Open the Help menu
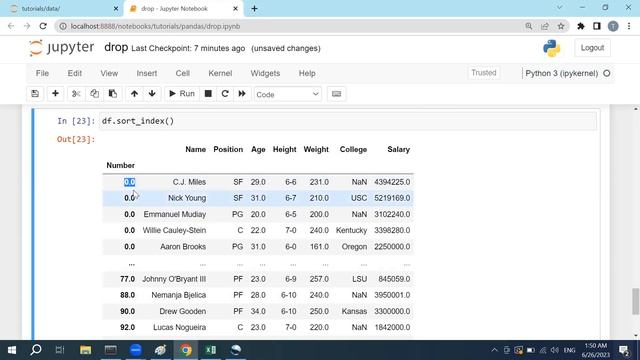The height and width of the screenshot is (360, 640). [x=307, y=73]
